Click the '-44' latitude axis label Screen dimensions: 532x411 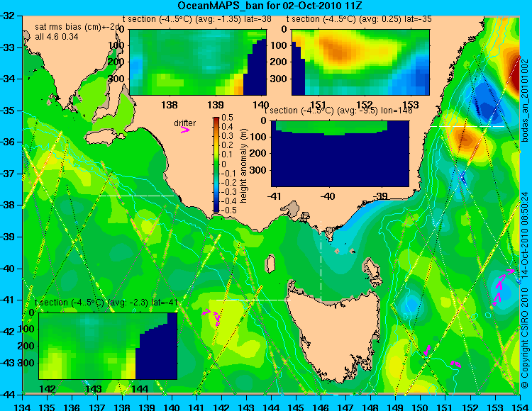pyautogui.click(x=7, y=395)
